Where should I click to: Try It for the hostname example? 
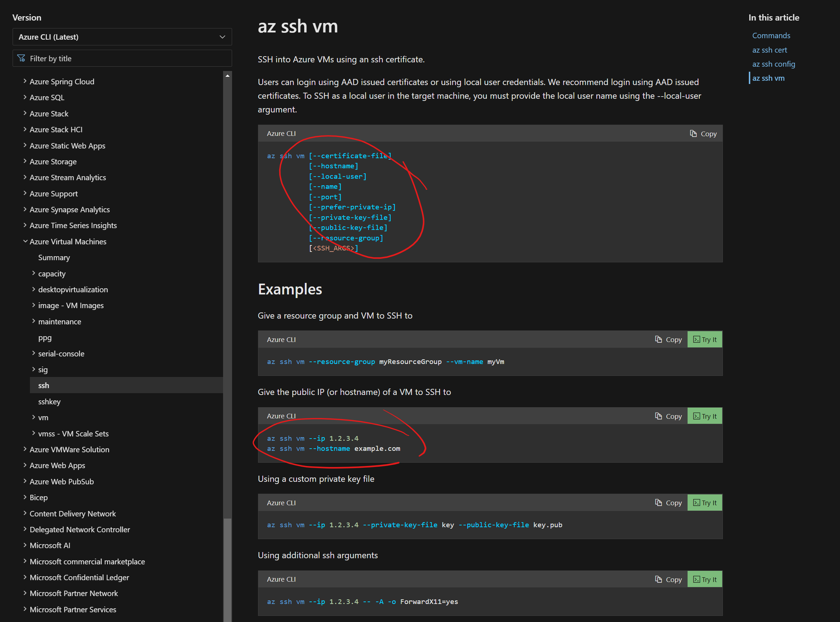pos(705,416)
